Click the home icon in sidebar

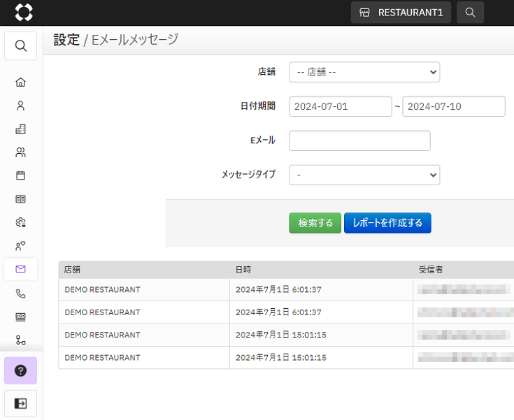tap(20, 82)
